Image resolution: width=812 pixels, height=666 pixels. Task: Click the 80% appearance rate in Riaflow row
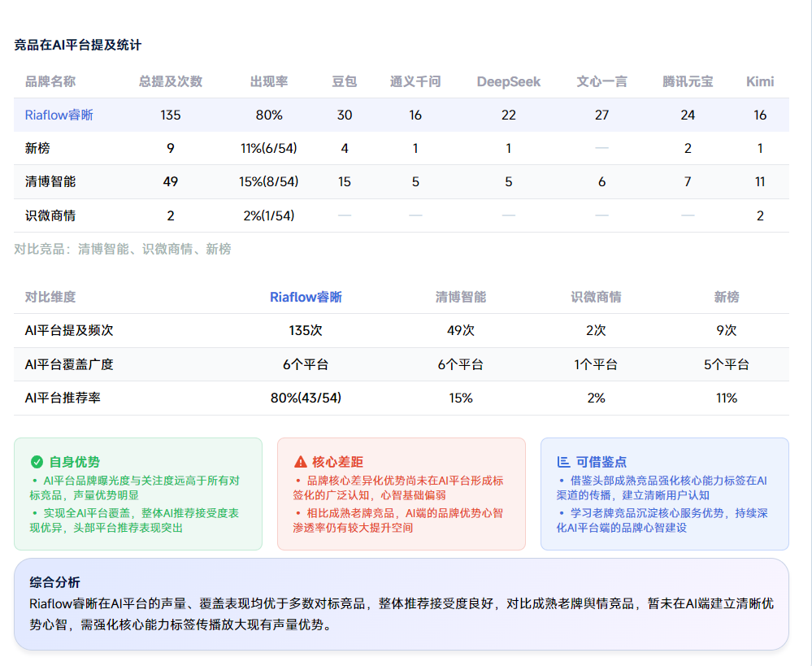(x=269, y=115)
